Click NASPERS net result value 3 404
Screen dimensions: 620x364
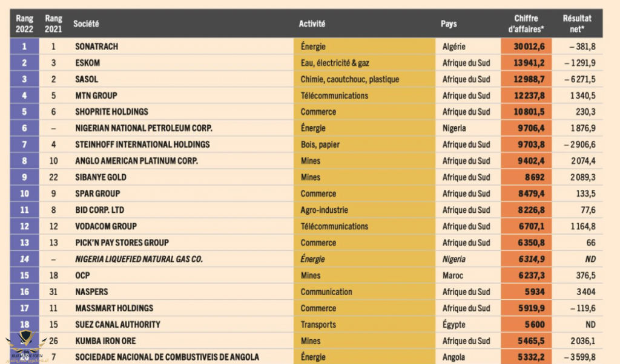click(x=586, y=292)
